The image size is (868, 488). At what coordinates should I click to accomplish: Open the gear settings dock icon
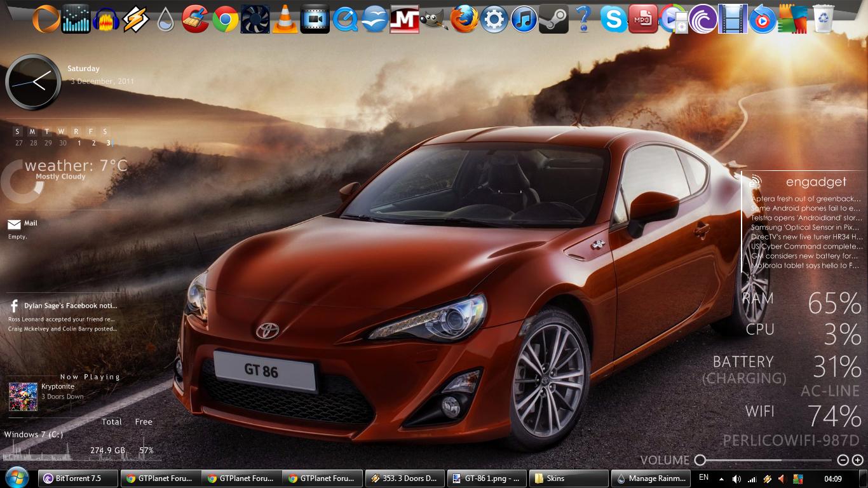click(x=494, y=20)
